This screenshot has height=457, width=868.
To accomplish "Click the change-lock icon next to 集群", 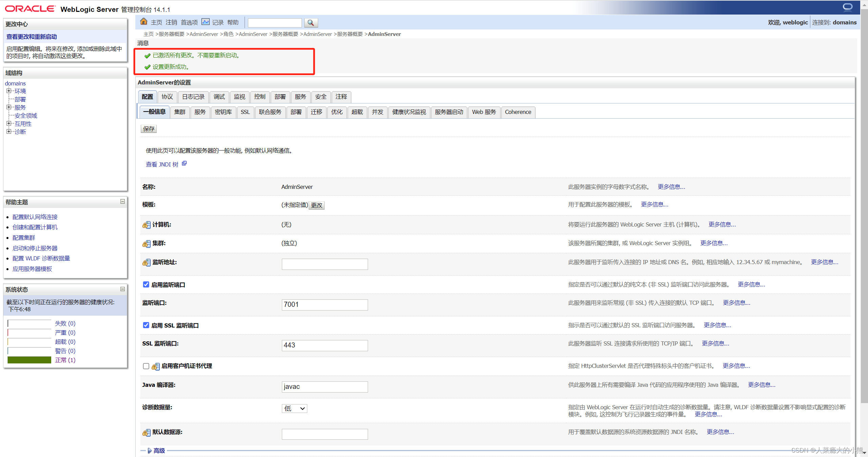I will pyautogui.click(x=146, y=244).
